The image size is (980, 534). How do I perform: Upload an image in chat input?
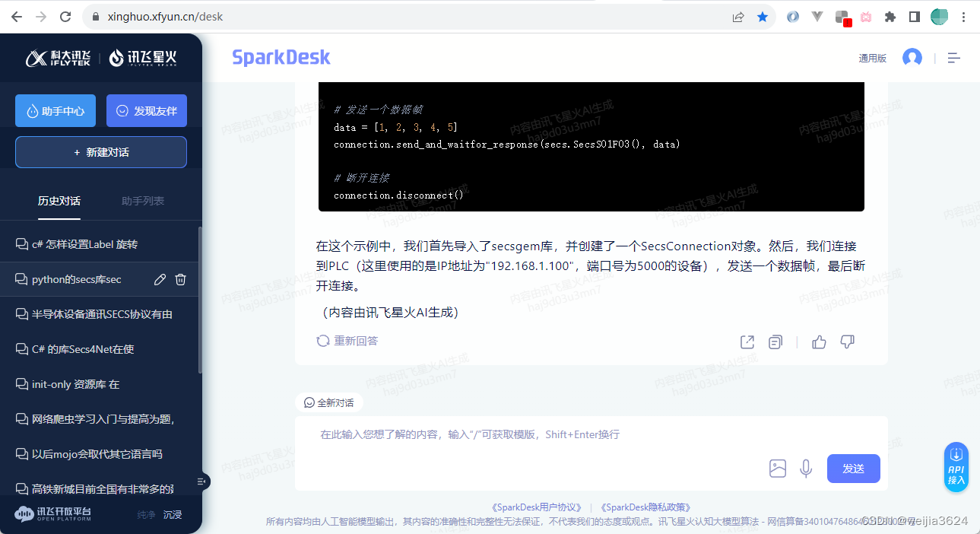778,469
